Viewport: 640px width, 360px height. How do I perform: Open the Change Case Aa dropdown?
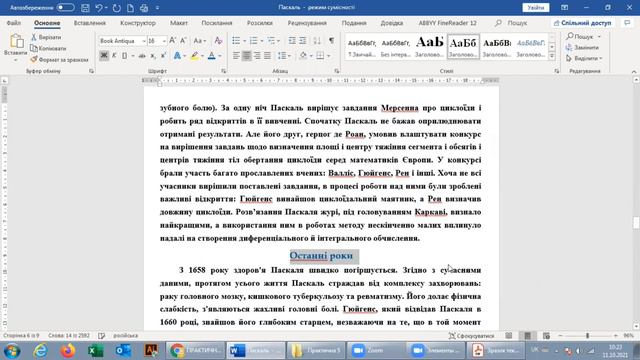click(x=200, y=40)
